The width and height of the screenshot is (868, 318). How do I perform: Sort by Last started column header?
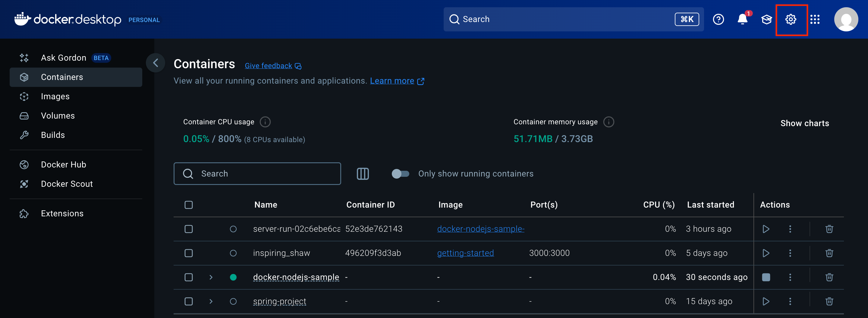coord(711,205)
